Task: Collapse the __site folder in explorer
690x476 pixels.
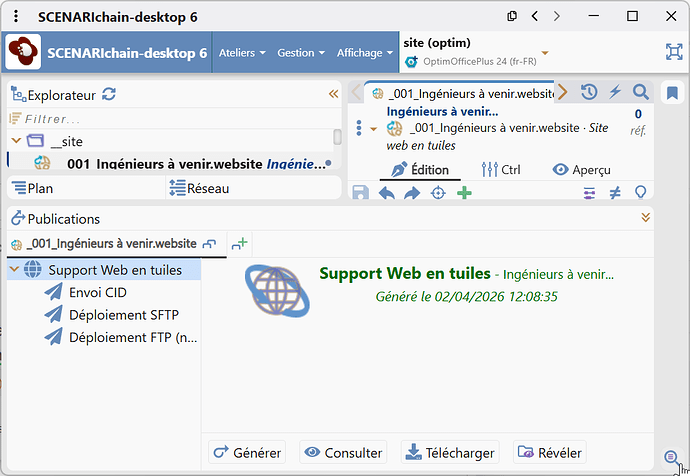Action: pos(16,141)
